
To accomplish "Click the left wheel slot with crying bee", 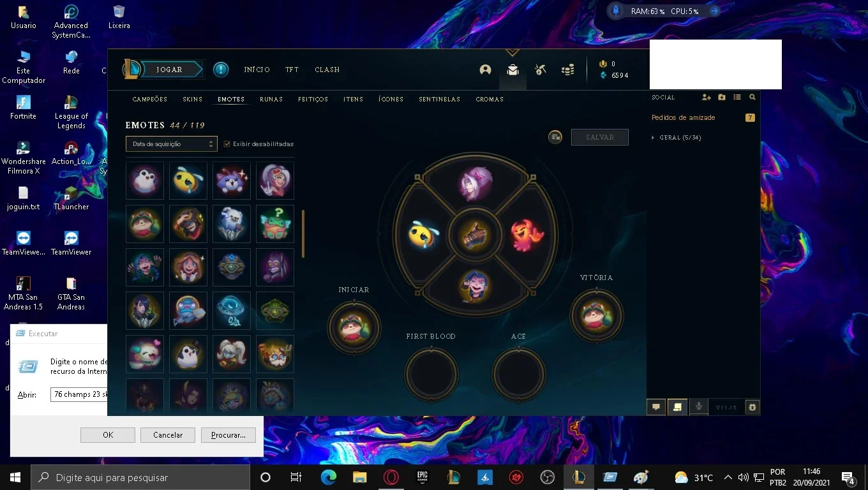I will point(424,235).
